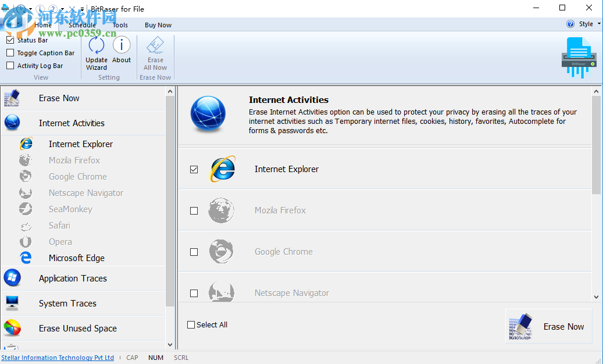Uncheck the Status Bar option

click(x=10, y=40)
